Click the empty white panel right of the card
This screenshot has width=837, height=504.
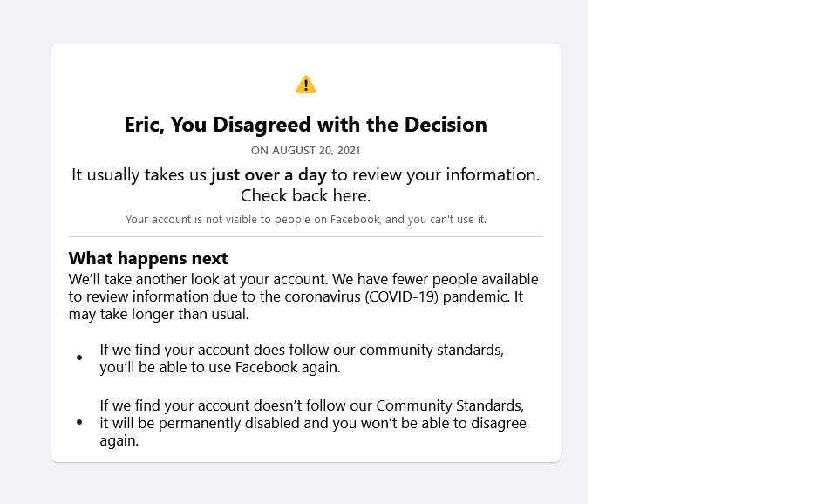[711, 251]
